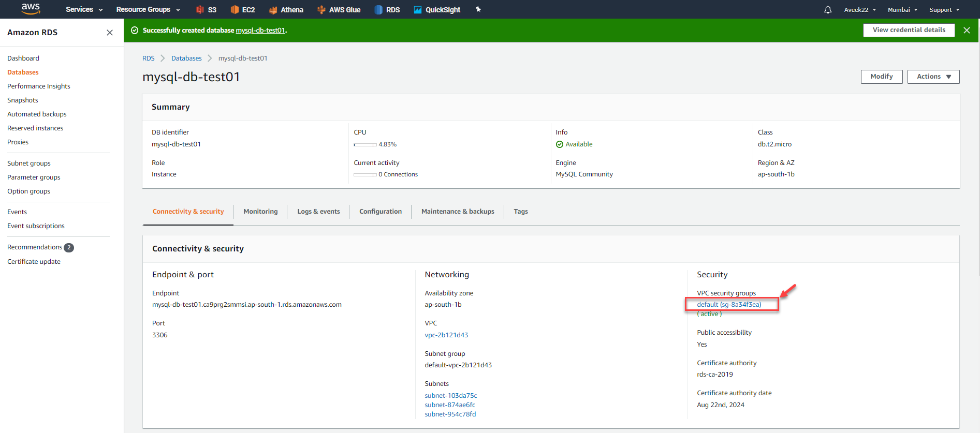The image size is (980, 433).
Task: Open the S3 service shortcut icon
Action: (200, 9)
